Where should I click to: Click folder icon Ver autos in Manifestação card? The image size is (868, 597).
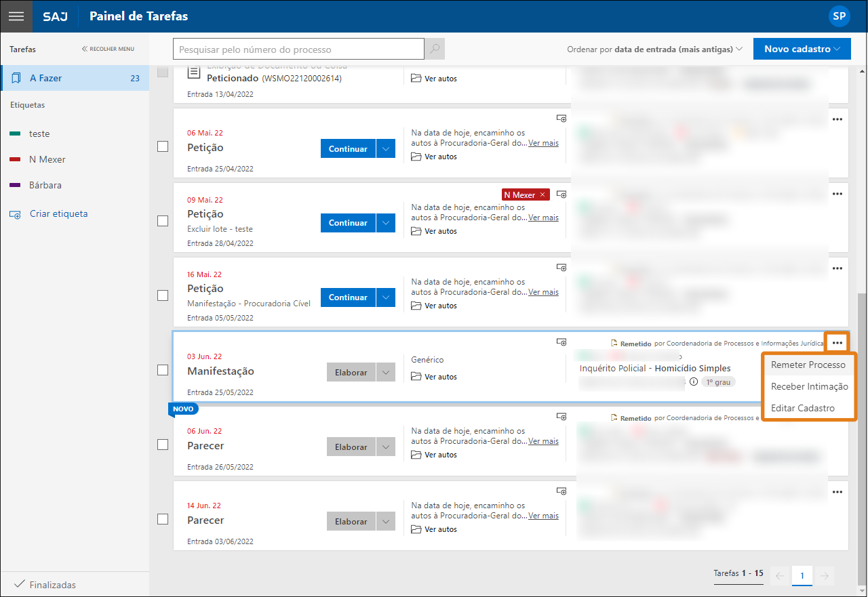[x=416, y=377]
